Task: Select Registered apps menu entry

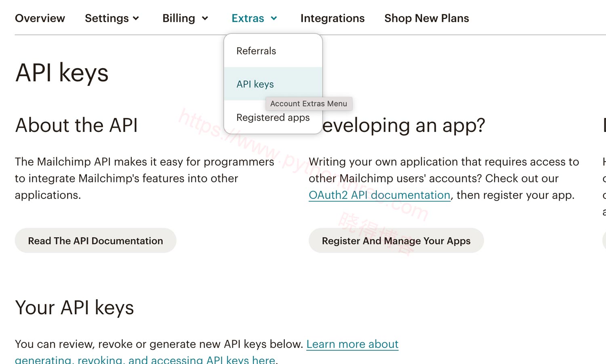Action: pyautogui.click(x=273, y=117)
